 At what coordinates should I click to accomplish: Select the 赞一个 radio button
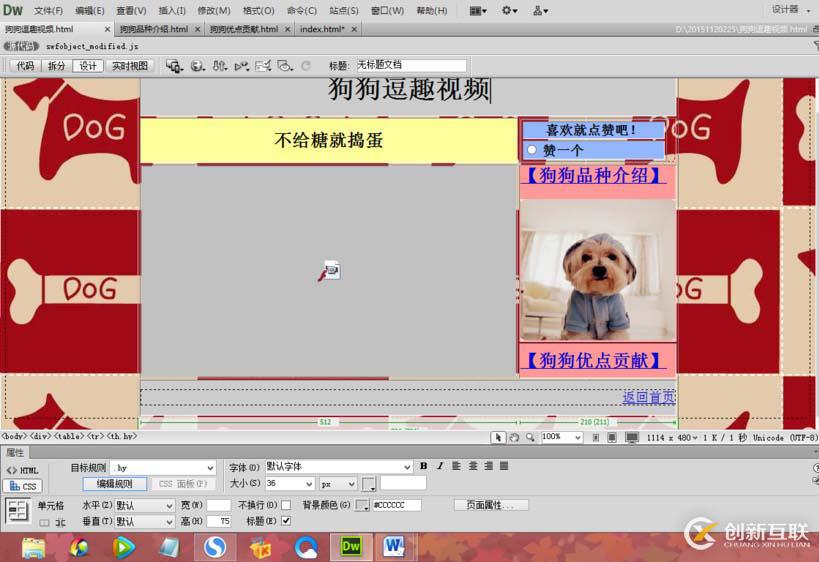[532, 150]
